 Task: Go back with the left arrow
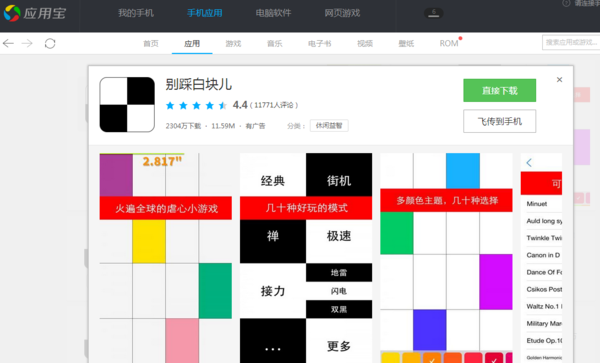(8, 43)
